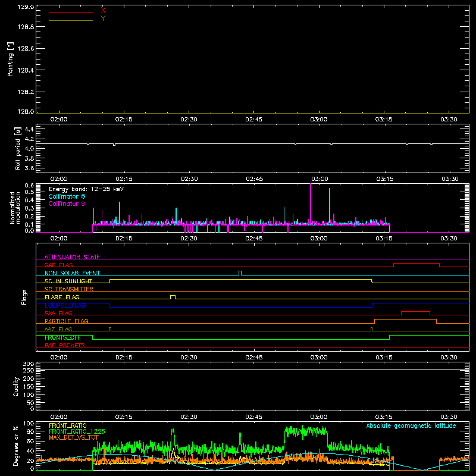This screenshot has height=476, width=476.
Task: Click the BAD_PACKETS flag label
Action: 65,345
